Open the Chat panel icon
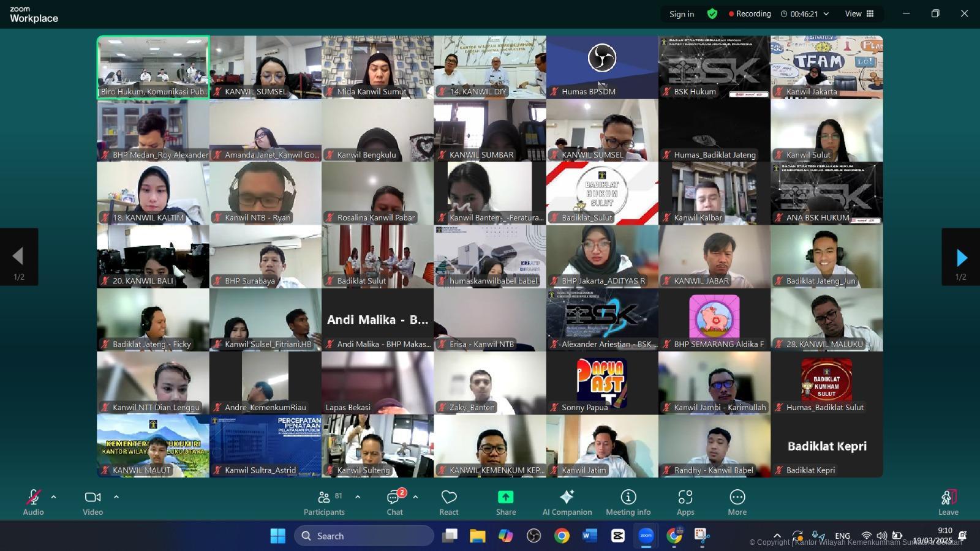 tap(394, 497)
